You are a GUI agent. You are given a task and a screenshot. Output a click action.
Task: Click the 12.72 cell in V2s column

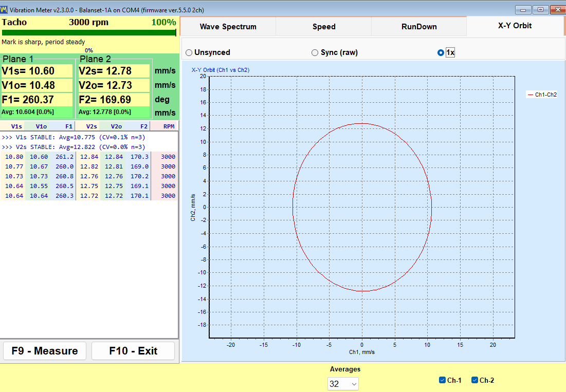point(89,195)
